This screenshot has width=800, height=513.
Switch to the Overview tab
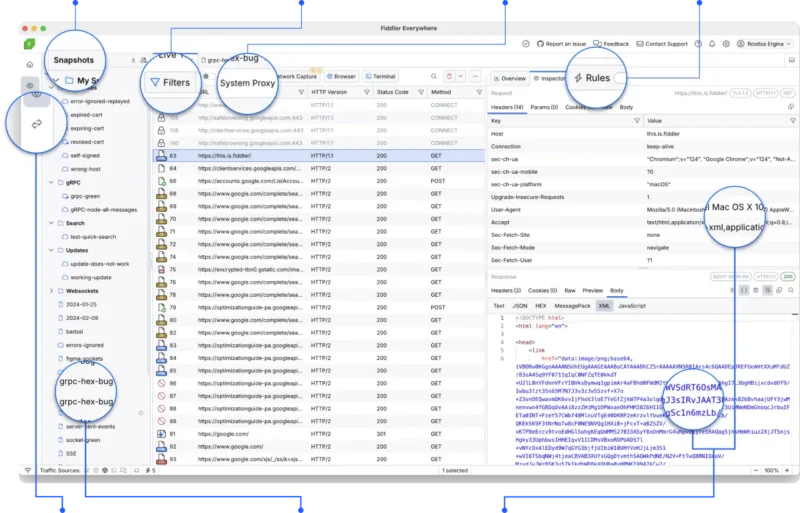click(x=509, y=79)
